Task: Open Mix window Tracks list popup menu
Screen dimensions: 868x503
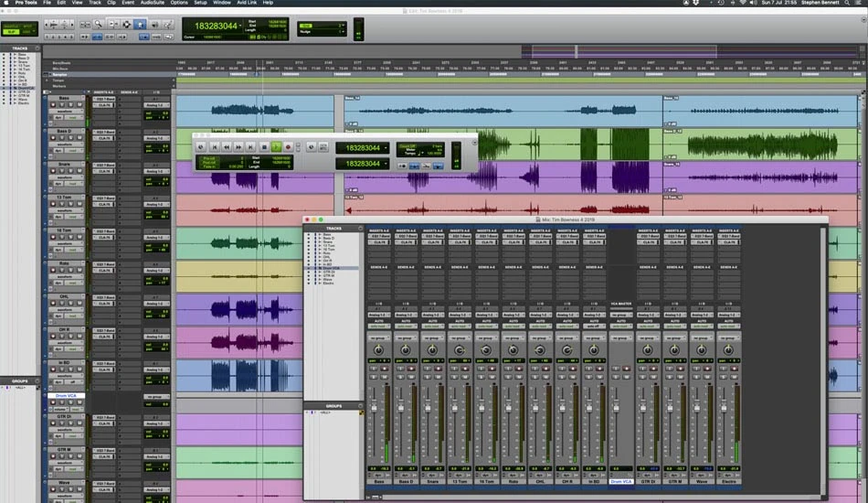Action: click(360, 229)
